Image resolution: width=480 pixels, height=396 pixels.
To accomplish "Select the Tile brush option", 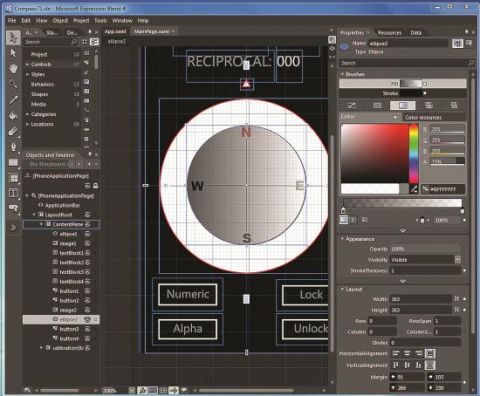I will (x=429, y=106).
